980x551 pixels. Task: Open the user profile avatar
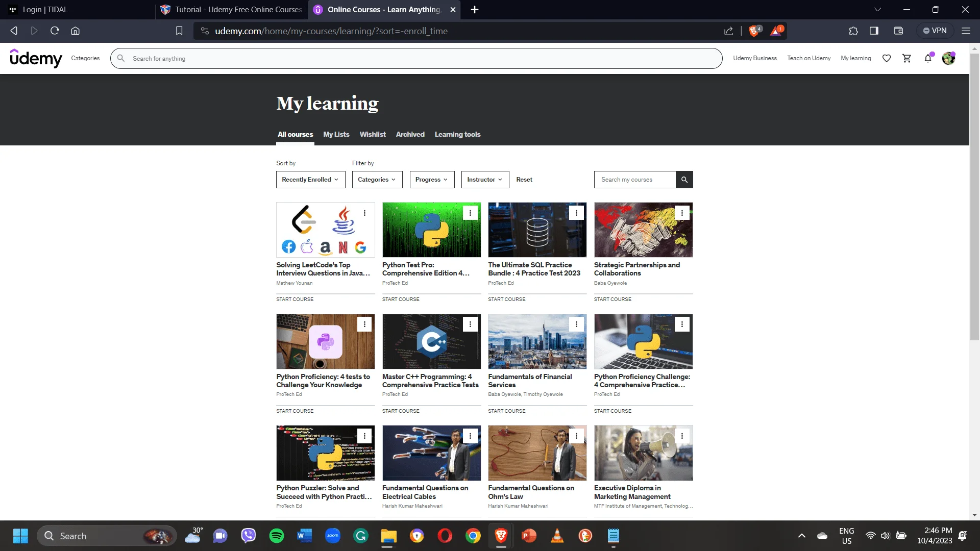point(948,59)
